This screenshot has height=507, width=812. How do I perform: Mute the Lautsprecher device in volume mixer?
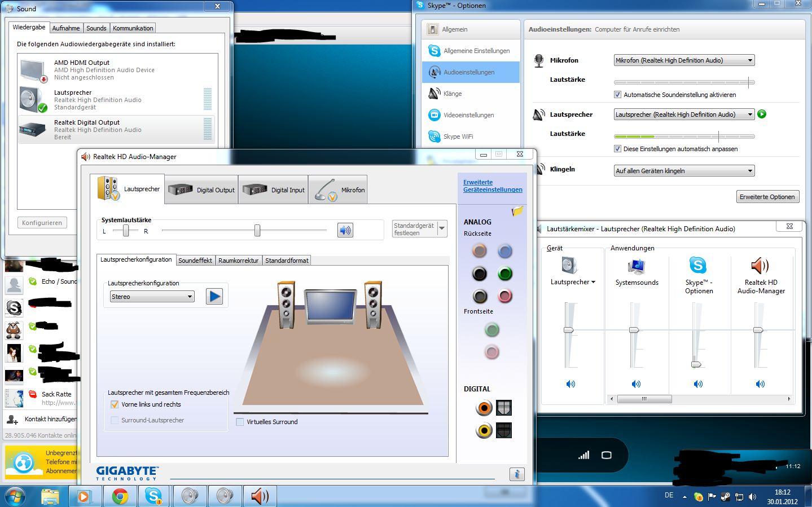pyautogui.click(x=570, y=384)
